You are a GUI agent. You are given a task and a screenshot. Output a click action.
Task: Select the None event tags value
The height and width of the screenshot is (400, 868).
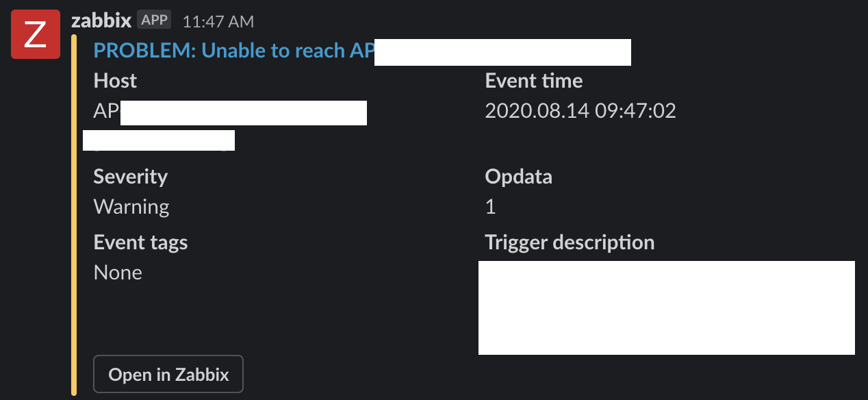tap(118, 273)
